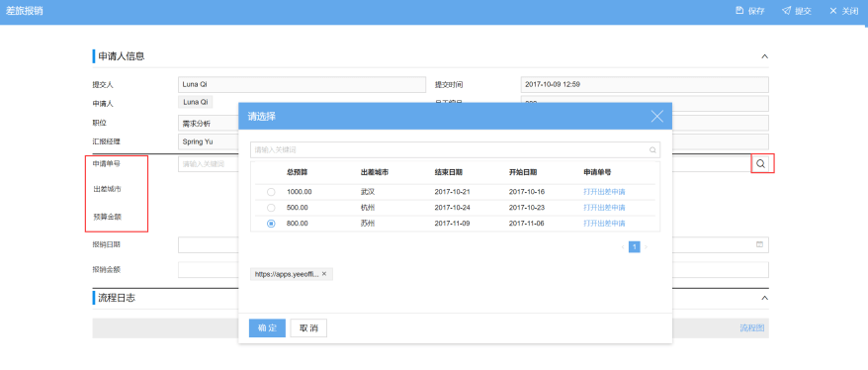This screenshot has width=868, height=370.
Task: Open 打开出差申请 link for 苏州
Action: (x=604, y=224)
